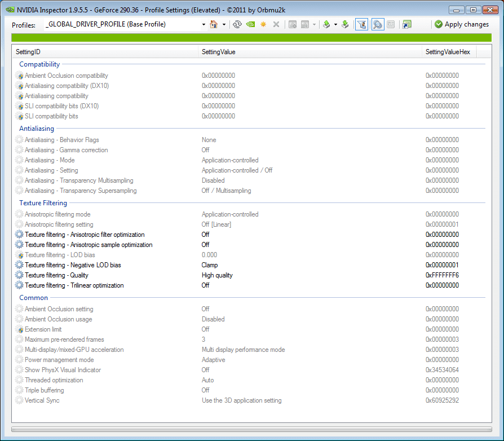Toggle the customized-settings filter funnel icon
Image resolution: width=504 pixels, height=441 pixels.
361,24
